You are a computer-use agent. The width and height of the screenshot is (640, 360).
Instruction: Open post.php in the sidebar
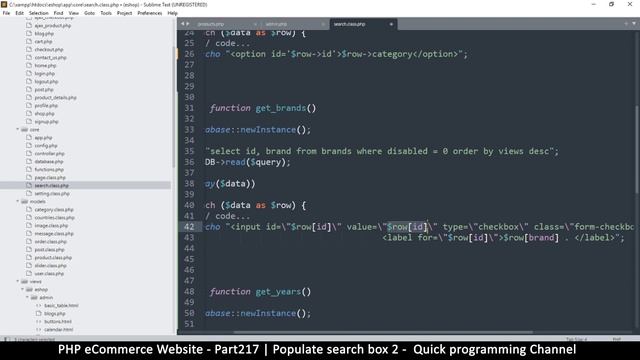coord(44,89)
